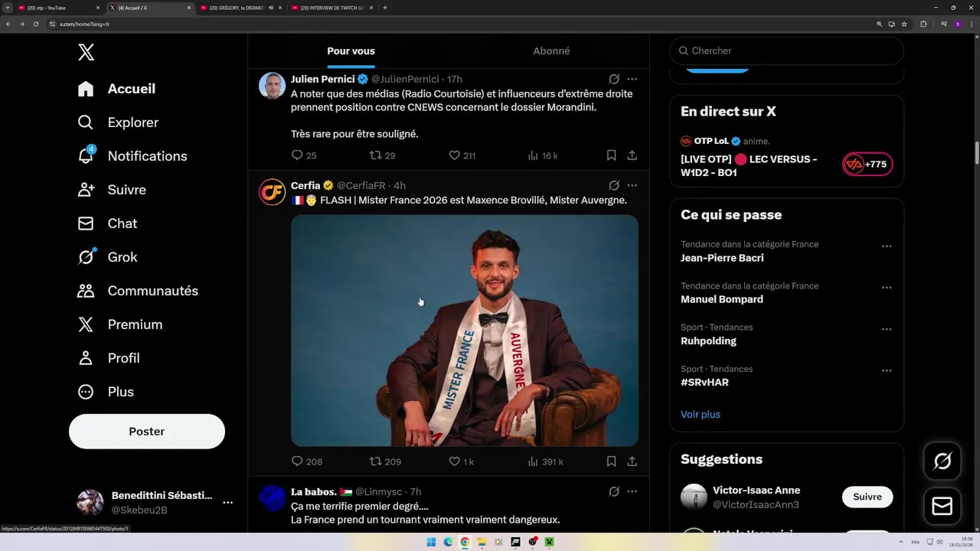
Task: Open options for Jean-Pierre Bacri trend
Action: tap(886, 246)
